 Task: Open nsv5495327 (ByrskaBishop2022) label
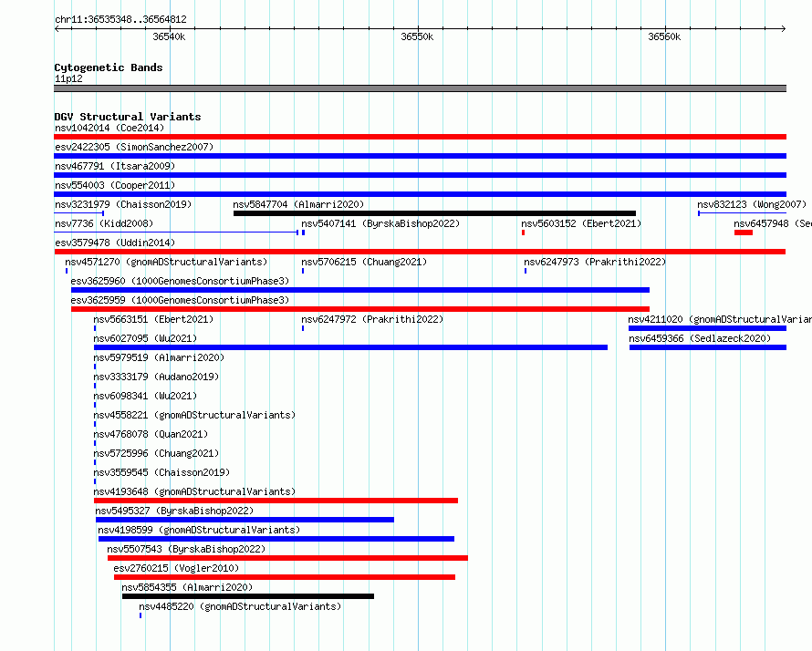coord(174,511)
